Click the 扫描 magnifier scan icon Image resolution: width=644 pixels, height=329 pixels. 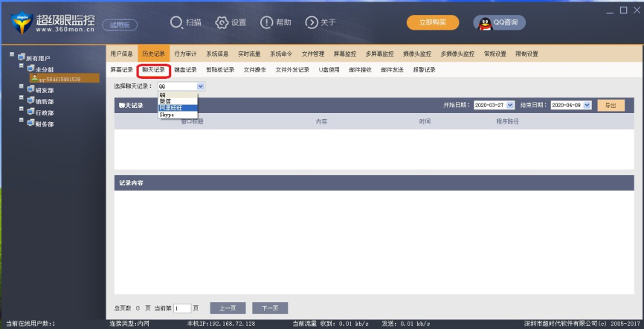(176, 22)
